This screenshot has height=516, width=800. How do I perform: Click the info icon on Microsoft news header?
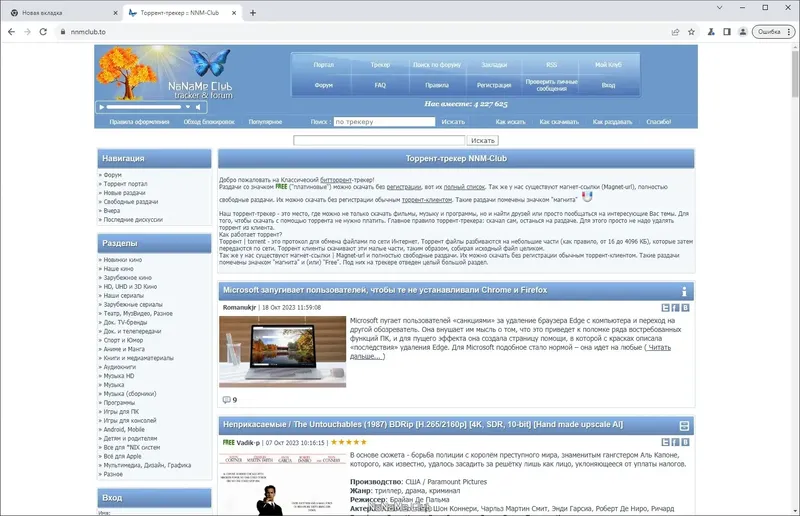coord(684,291)
